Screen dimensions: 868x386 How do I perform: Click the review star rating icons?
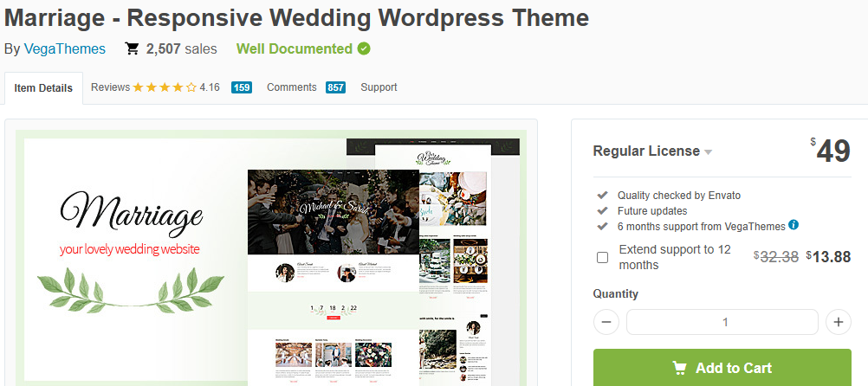click(165, 87)
